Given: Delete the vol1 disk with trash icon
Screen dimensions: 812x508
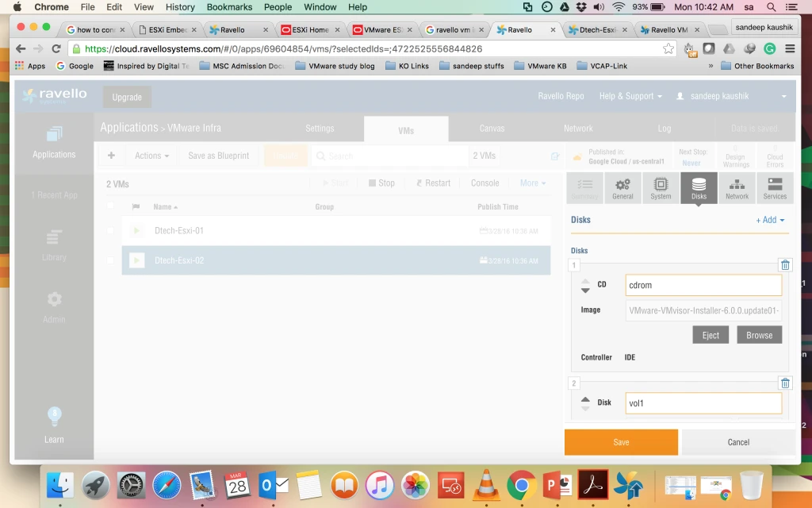Looking at the screenshot, I should click(x=785, y=383).
